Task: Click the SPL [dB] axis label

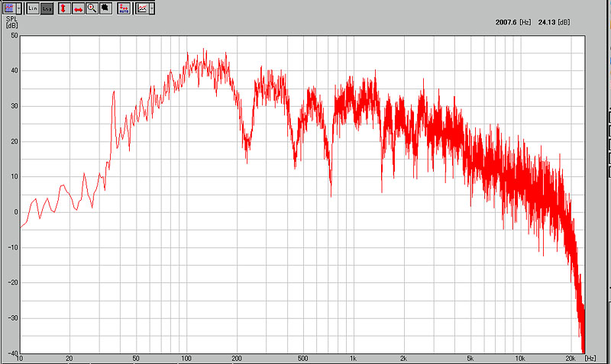Action: pos(11,22)
